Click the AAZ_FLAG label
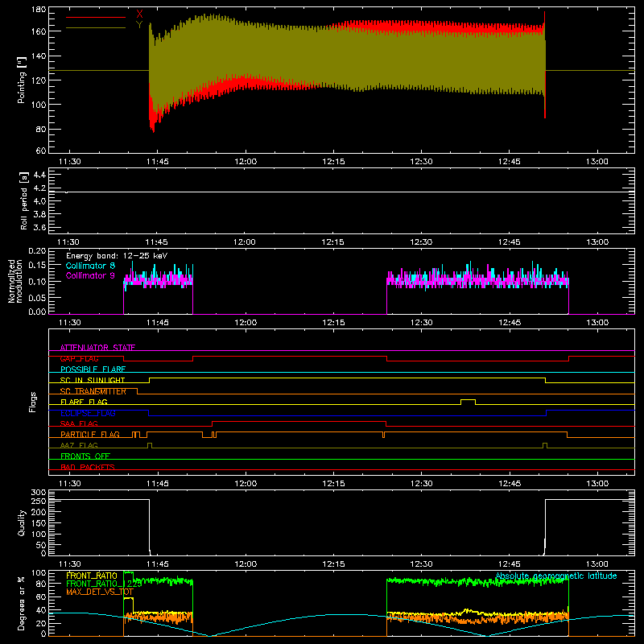Image resolution: width=644 pixels, height=644 pixels. coord(79,446)
